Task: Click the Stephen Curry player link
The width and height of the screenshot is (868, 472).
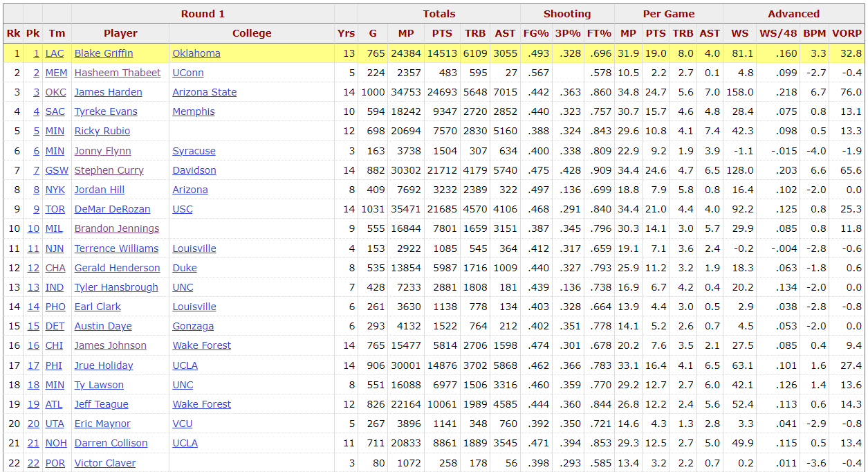Action: point(109,170)
